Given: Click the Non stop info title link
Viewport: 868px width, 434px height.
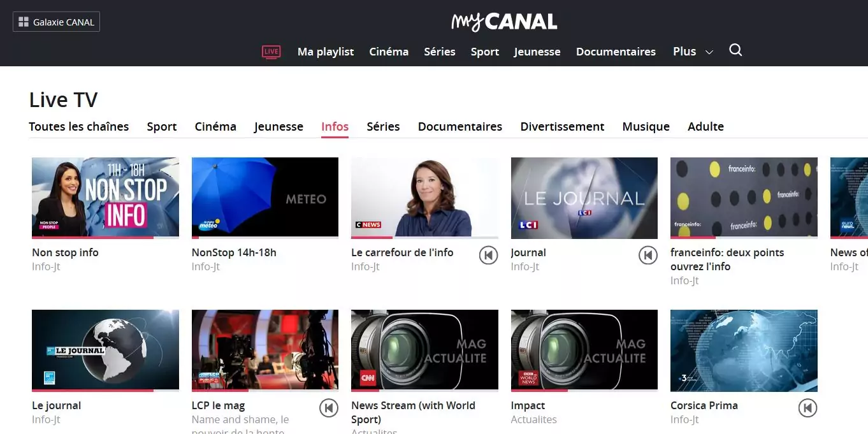Looking at the screenshot, I should 65,253.
